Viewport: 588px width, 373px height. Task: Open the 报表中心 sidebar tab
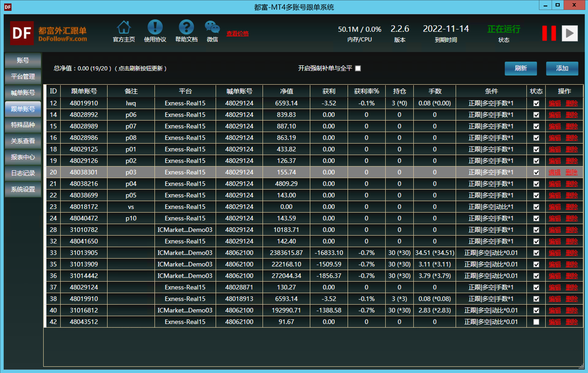[x=23, y=157]
